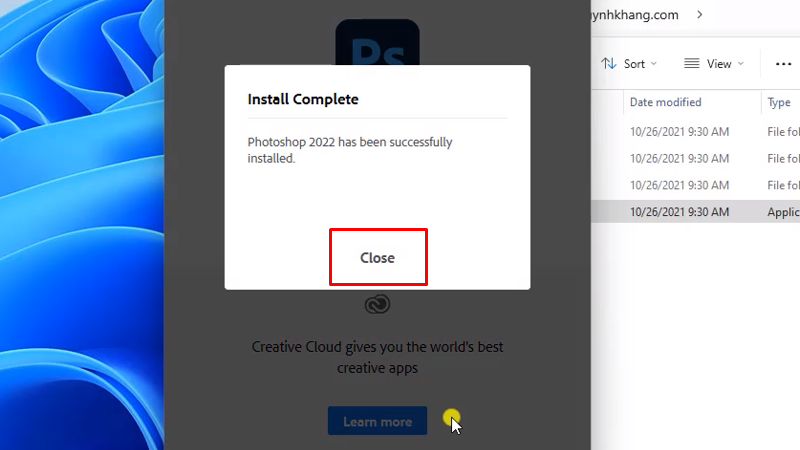Click the Learn more button
The height and width of the screenshot is (450, 800).
coord(377,421)
